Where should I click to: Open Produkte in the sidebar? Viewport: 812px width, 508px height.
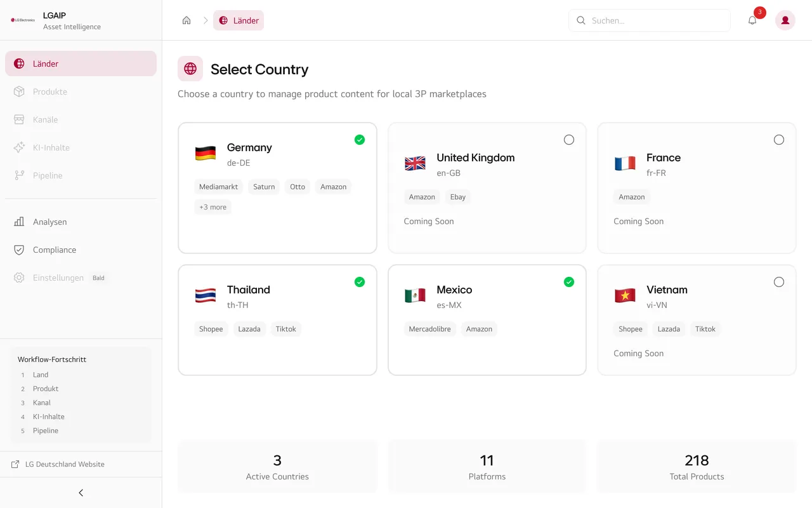coord(81,91)
